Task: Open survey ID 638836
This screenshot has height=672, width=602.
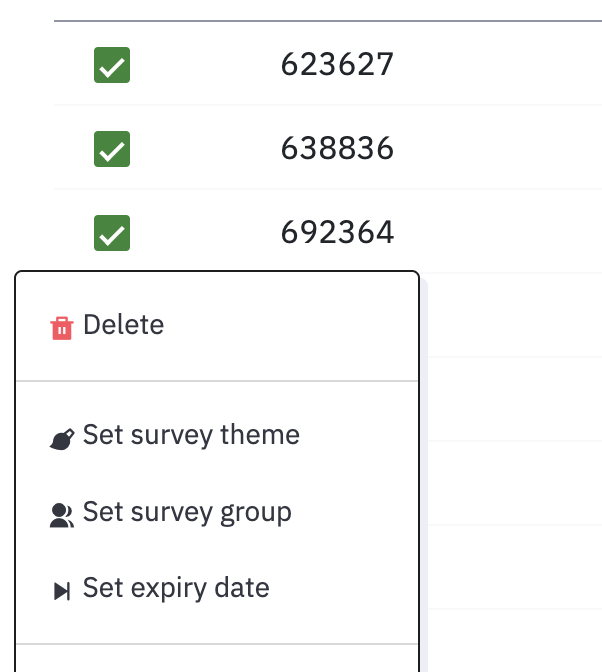Action: pyautogui.click(x=337, y=148)
